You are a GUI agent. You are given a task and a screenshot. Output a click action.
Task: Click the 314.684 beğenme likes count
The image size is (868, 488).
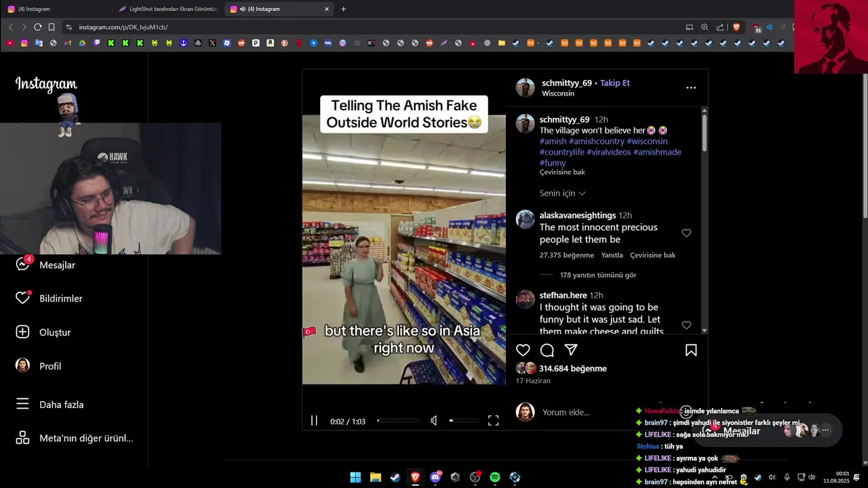pos(573,369)
